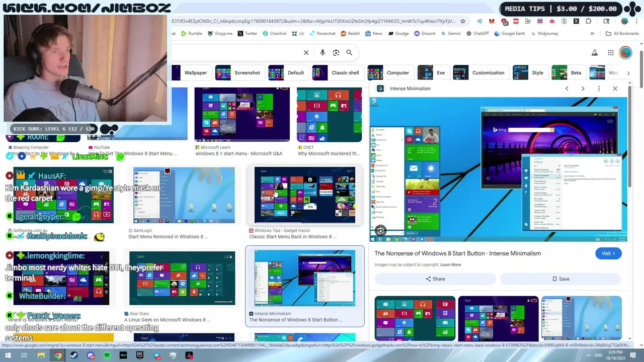Open Spotify from the taskbar

pos(107,355)
